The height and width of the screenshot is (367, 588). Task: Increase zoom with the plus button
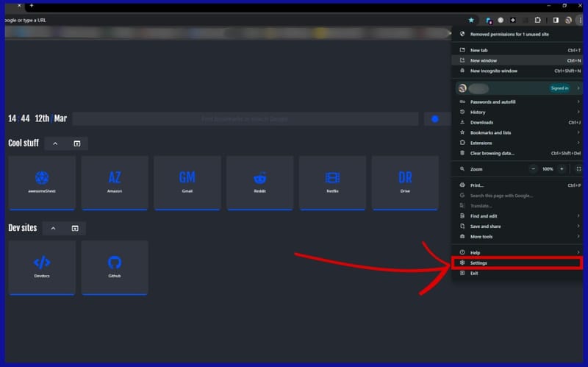562,168
